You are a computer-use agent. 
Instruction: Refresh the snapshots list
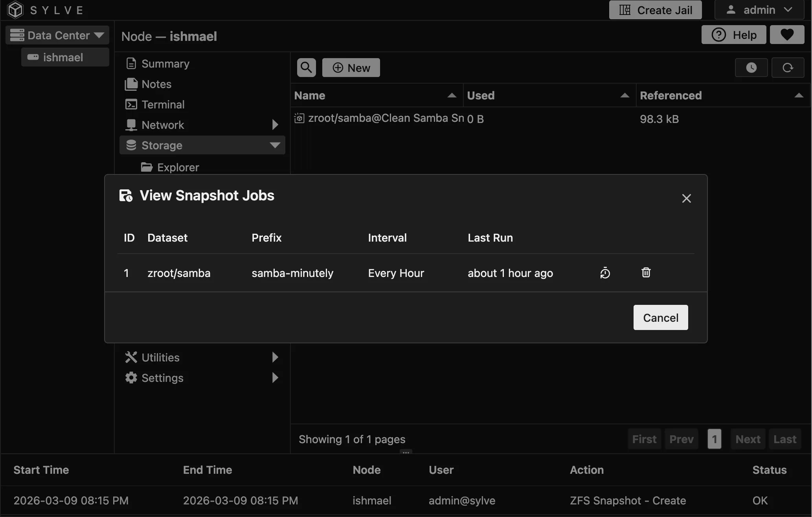(x=788, y=67)
